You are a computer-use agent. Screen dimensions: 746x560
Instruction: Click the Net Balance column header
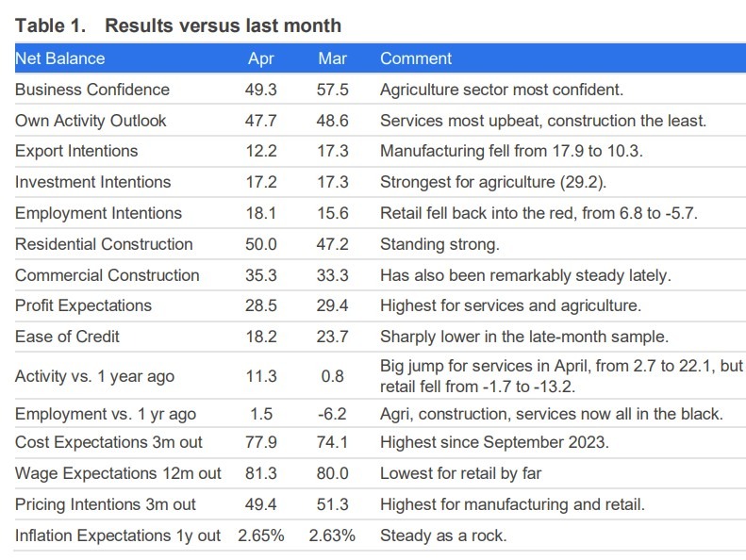(60, 58)
